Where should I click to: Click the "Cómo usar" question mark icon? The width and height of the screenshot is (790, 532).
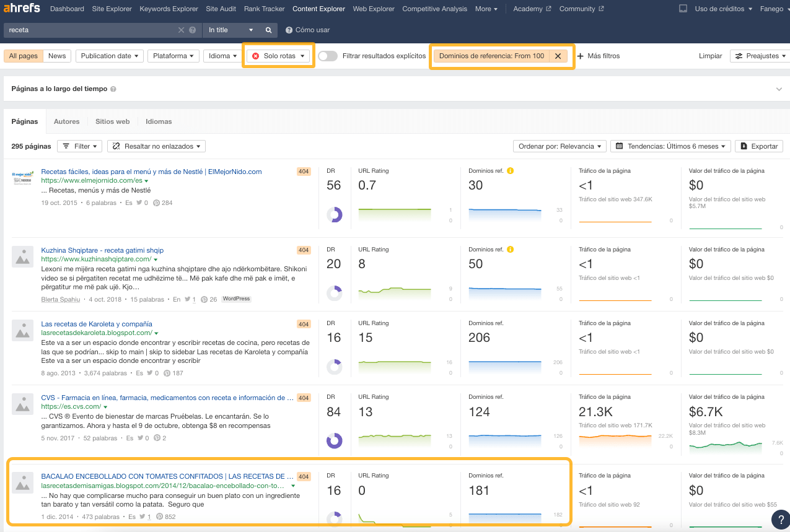288,29
